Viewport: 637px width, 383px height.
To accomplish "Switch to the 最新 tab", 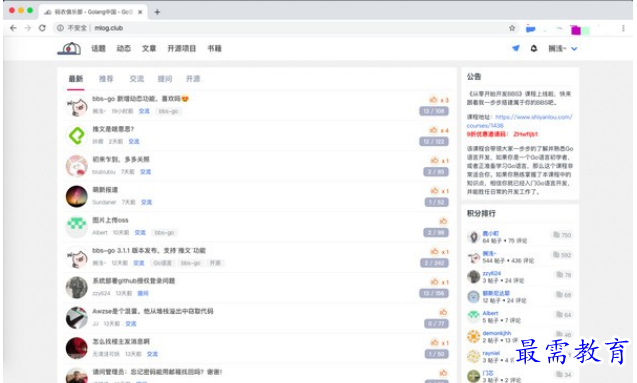I will [x=76, y=79].
